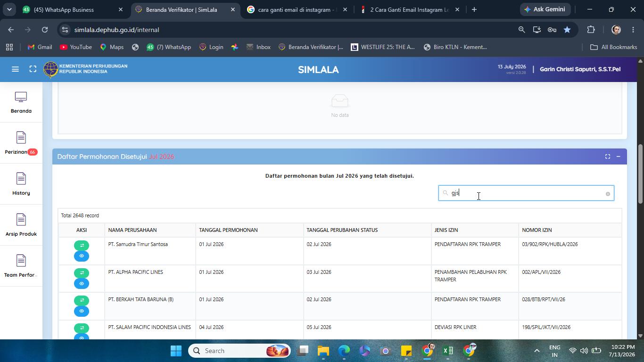Open Perizinan in the sidebar
The width and height of the screenshot is (644, 362).
[x=21, y=143]
